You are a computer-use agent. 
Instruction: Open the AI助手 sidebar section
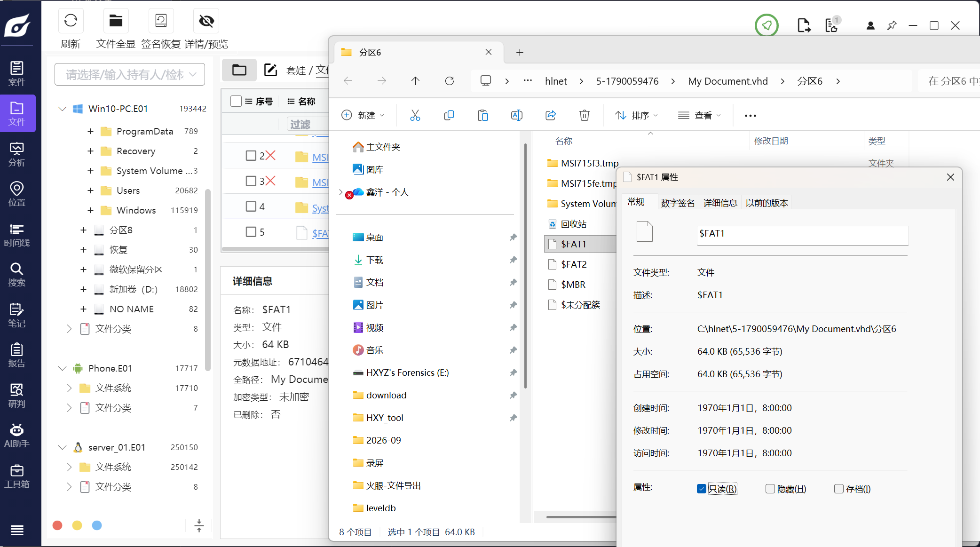tap(17, 436)
